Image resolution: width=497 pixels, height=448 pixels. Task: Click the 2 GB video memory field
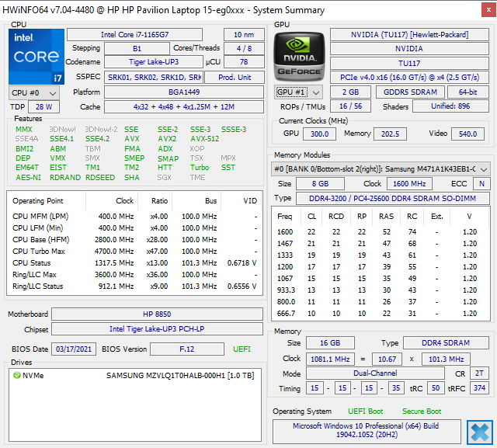[x=350, y=92]
